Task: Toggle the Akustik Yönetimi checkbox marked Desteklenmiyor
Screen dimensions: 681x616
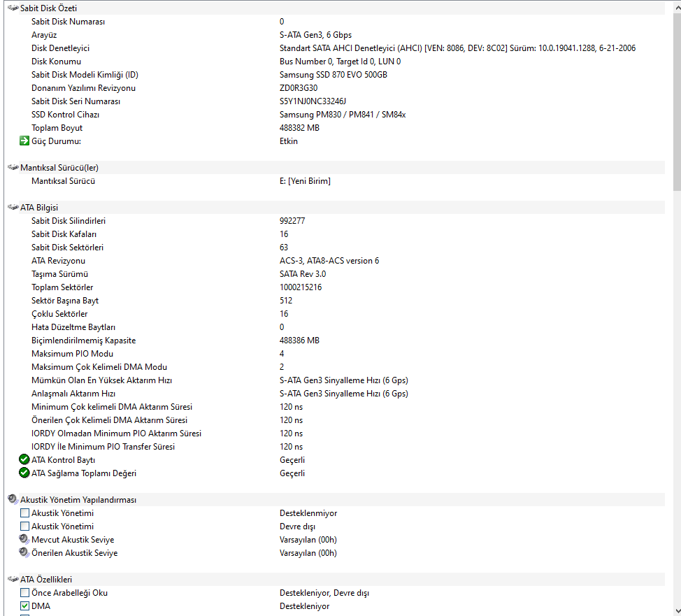Action: coord(24,513)
